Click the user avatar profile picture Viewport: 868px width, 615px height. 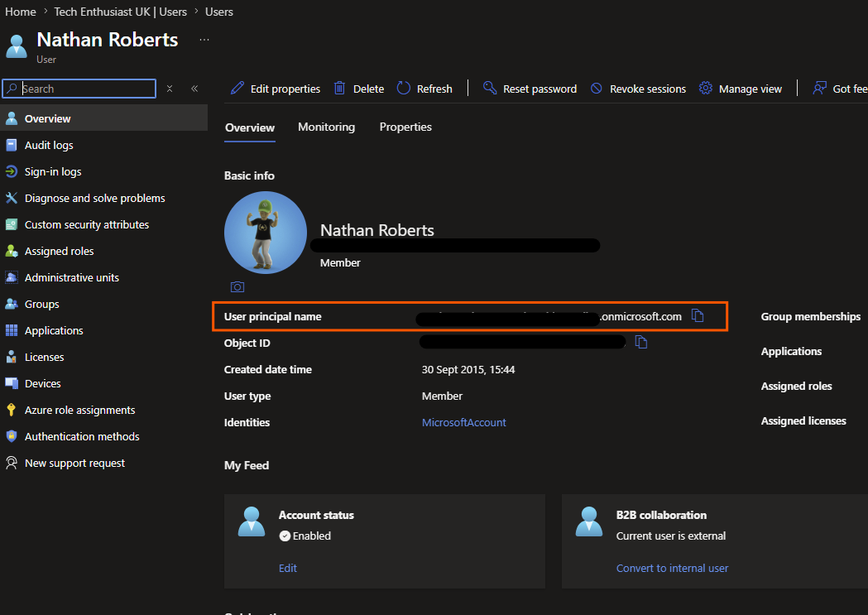pos(265,233)
